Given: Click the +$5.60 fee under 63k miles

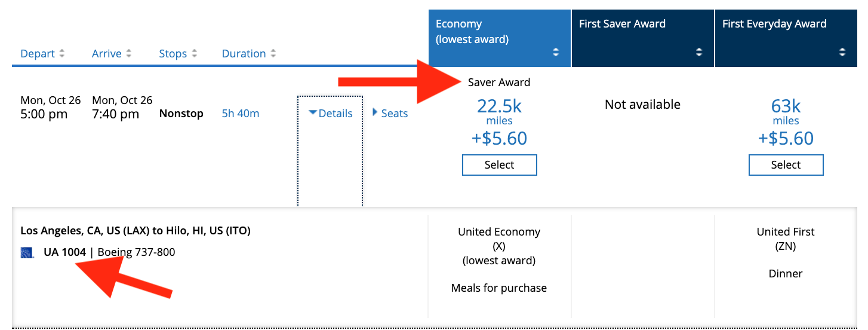Looking at the screenshot, I should coord(786,139).
